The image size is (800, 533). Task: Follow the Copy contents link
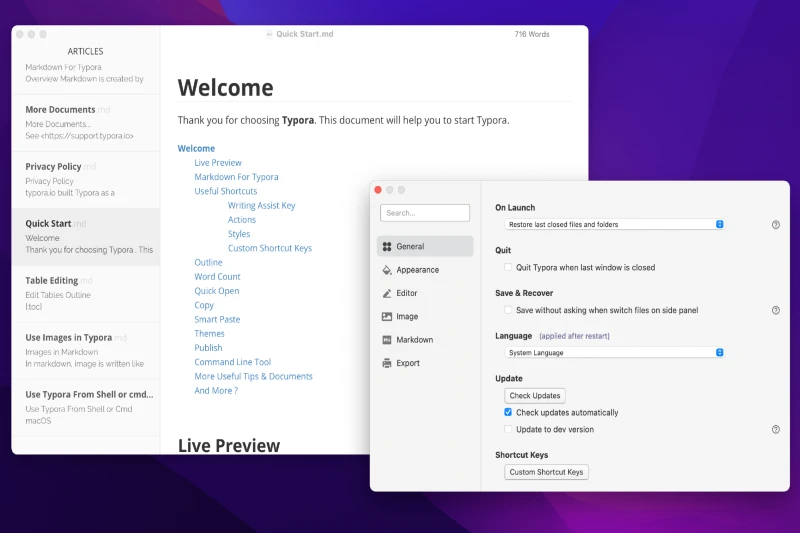pyautogui.click(x=204, y=305)
